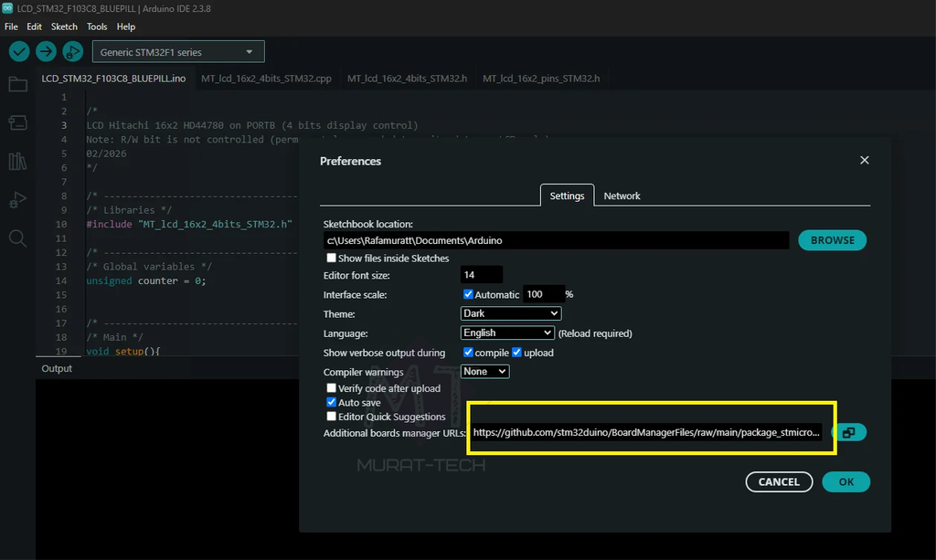Viewport: 936px width, 560px height.
Task: Click the Sketchbook location path field
Action: click(556, 240)
